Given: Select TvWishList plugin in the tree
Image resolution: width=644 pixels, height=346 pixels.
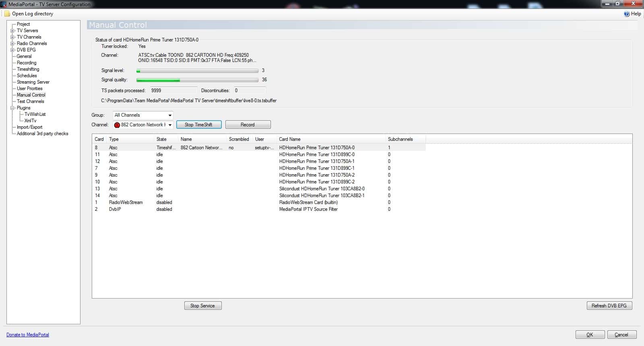Looking at the screenshot, I should pos(35,114).
